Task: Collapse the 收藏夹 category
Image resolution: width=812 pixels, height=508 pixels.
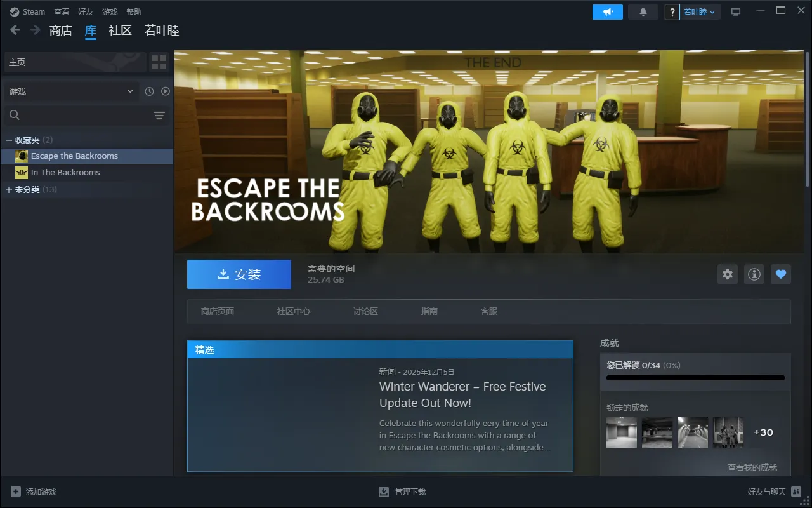Action: (9, 140)
